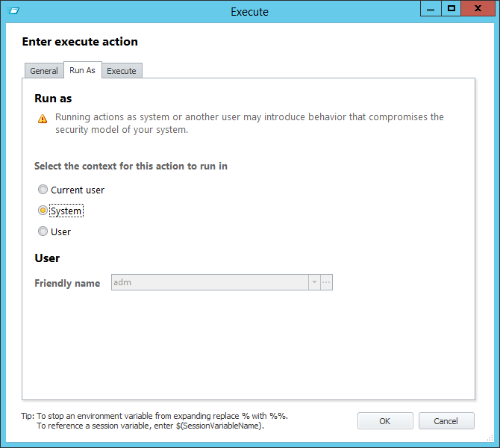Click the Execute title bar text
Screen dimensions: 500x448
(x=249, y=11)
